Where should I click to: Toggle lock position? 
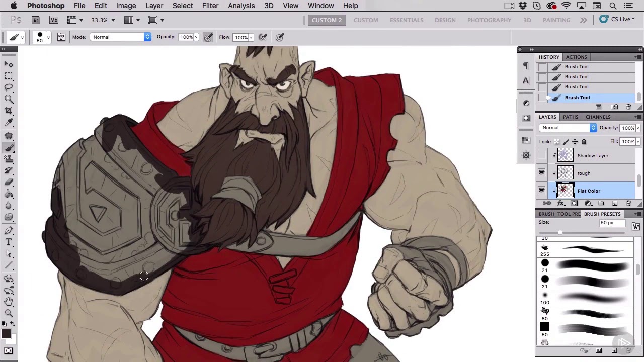click(575, 142)
